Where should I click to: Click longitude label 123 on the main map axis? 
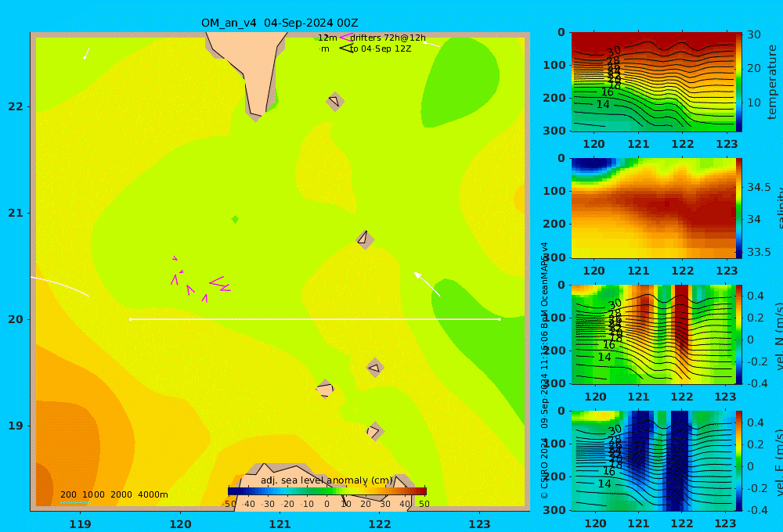pos(480,524)
